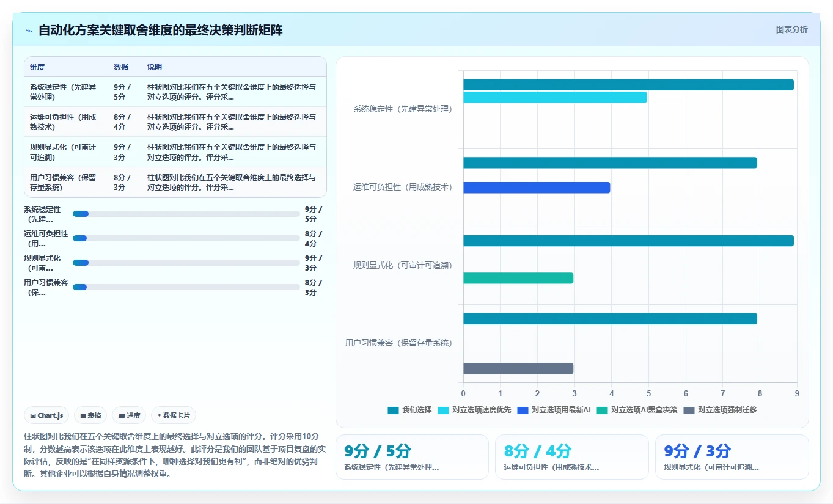Select the 表格 chip
The height and width of the screenshot is (504, 833).
[x=90, y=415]
